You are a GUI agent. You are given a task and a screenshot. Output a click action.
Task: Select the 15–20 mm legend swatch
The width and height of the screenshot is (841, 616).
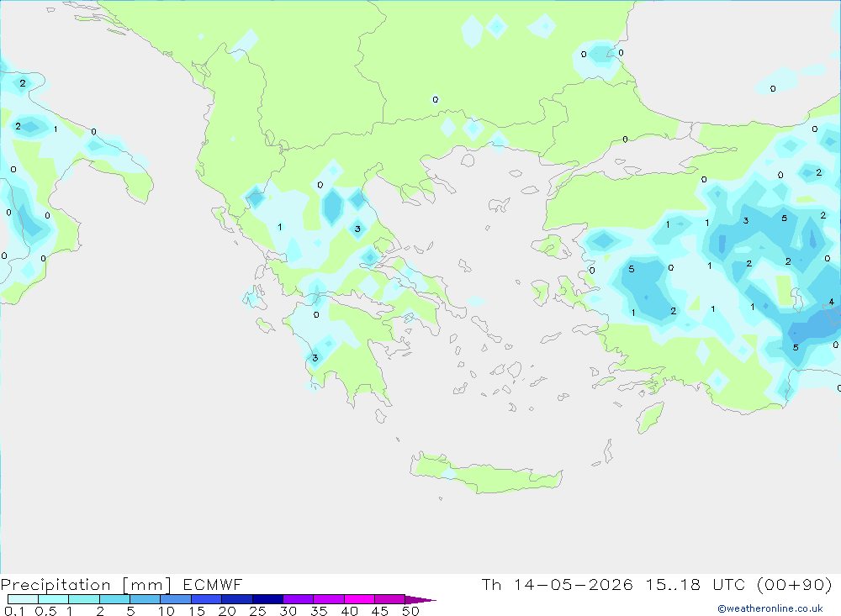(x=206, y=599)
